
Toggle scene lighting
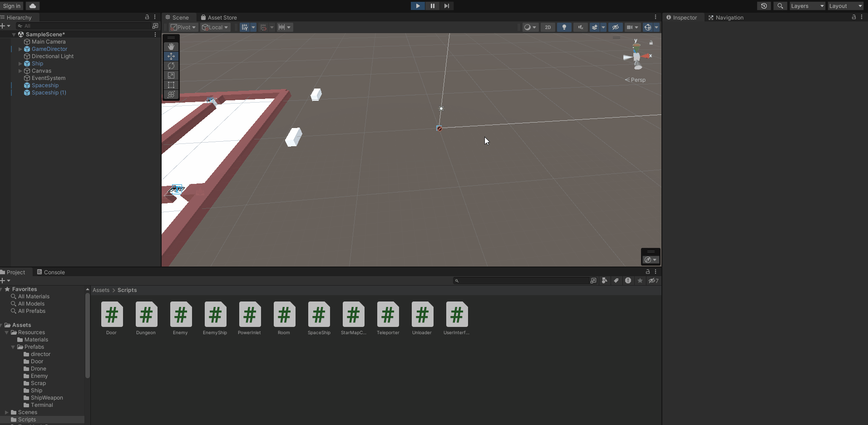tap(563, 27)
